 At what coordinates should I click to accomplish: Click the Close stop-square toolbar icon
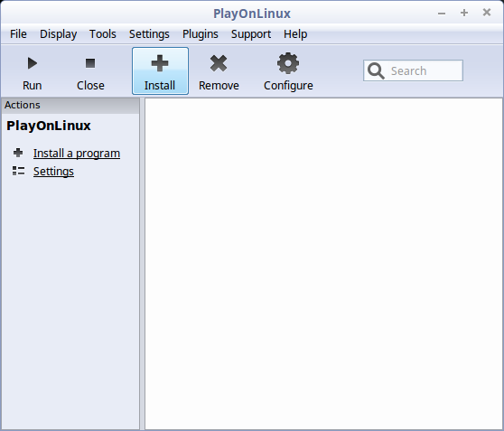pos(90,63)
